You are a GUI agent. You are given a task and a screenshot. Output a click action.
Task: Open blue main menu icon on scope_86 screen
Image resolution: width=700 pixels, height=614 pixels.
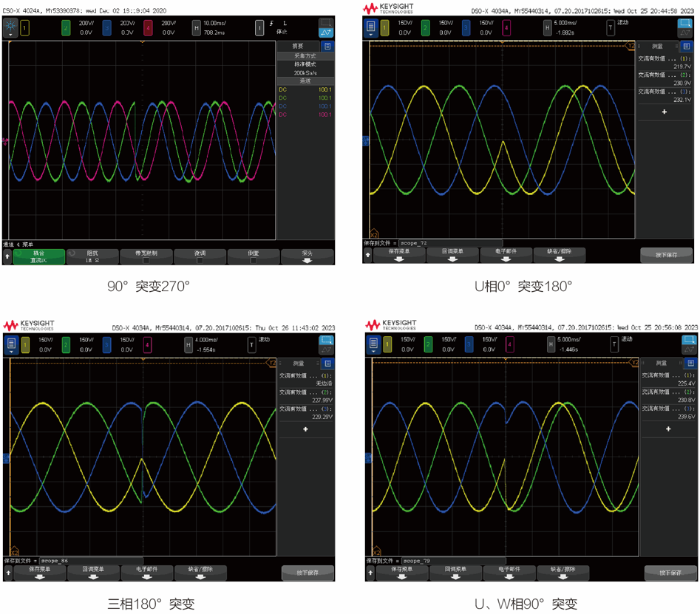click(11, 344)
